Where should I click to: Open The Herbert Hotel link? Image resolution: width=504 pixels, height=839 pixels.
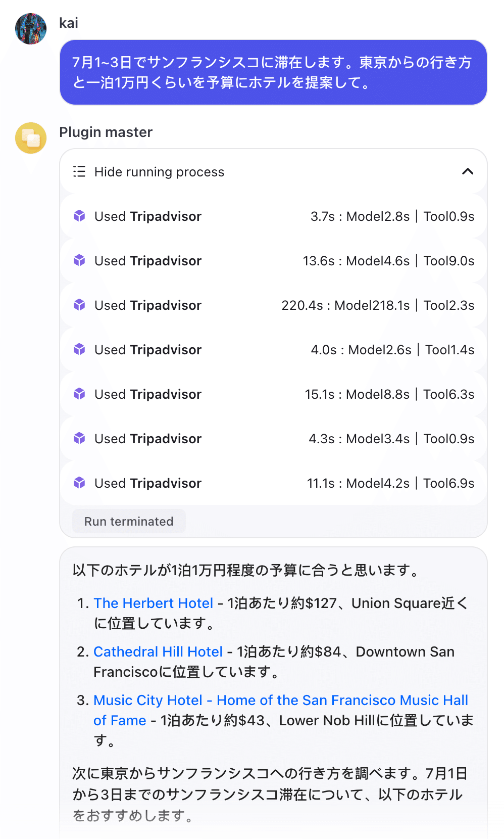point(154,603)
